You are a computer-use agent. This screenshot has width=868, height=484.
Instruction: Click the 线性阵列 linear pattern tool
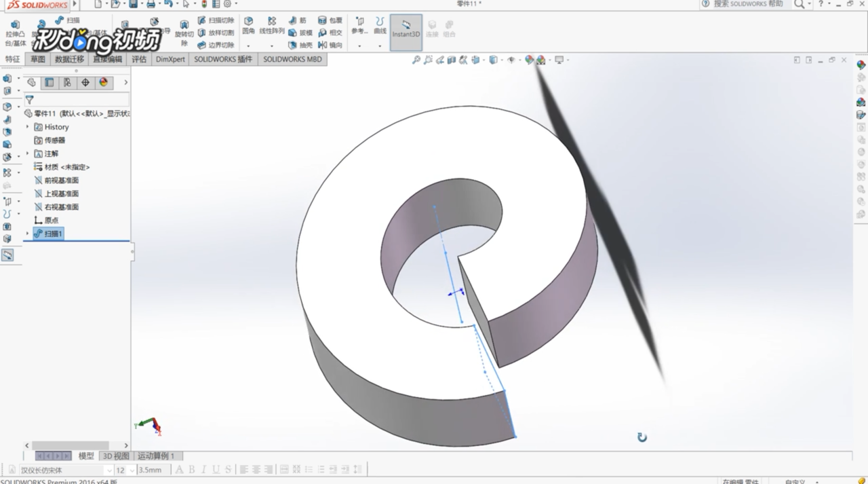[x=272, y=26]
